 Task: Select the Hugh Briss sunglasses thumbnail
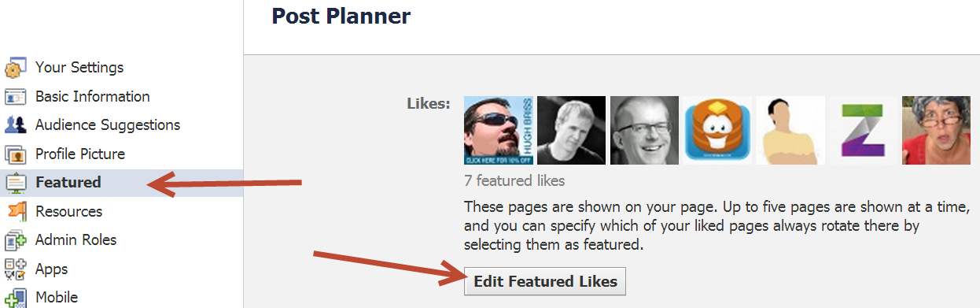coord(499,130)
